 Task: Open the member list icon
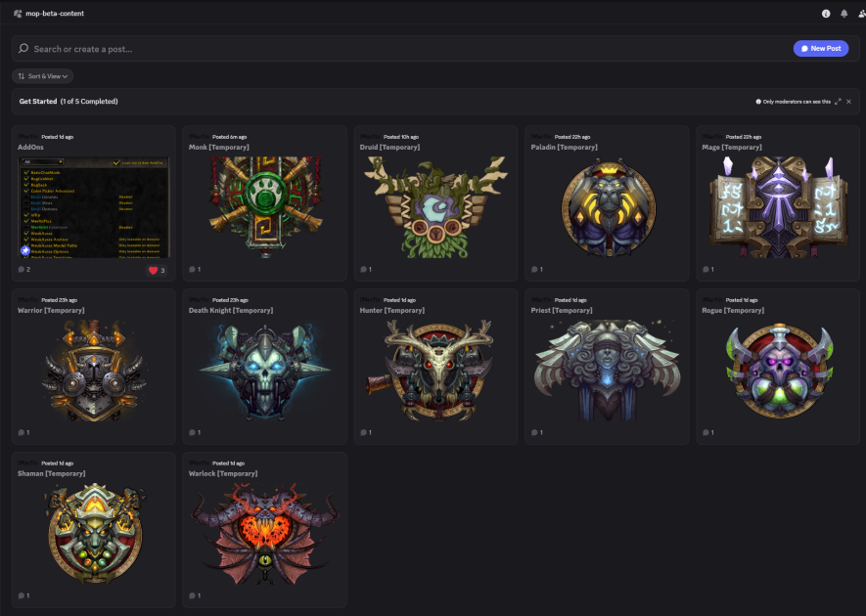coord(861,14)
